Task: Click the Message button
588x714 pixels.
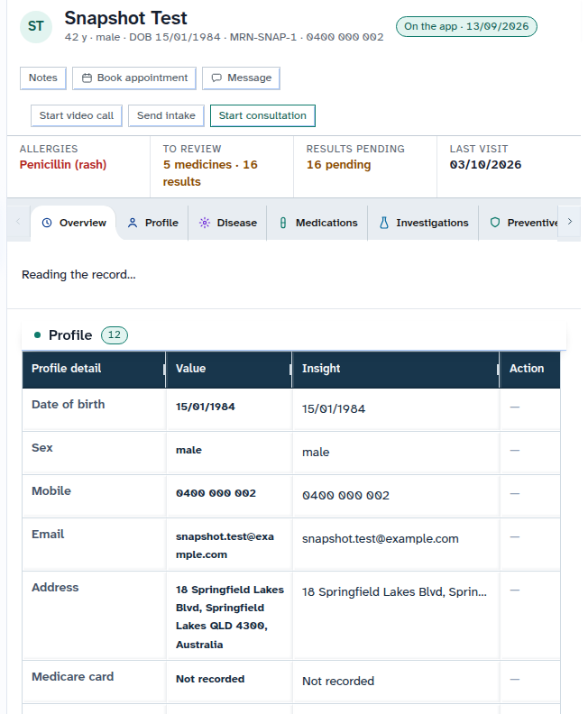Action: click(x=241, y=78)
